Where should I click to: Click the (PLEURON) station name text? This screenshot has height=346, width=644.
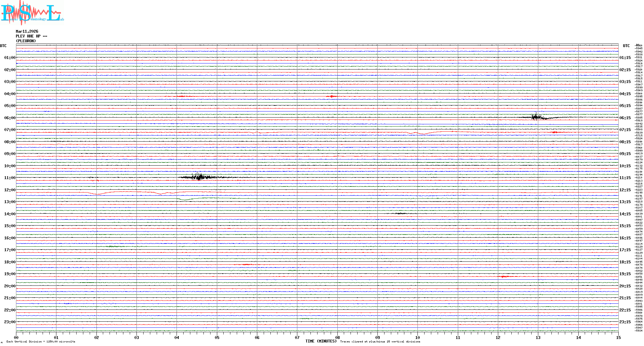click(x=26, y=41)
